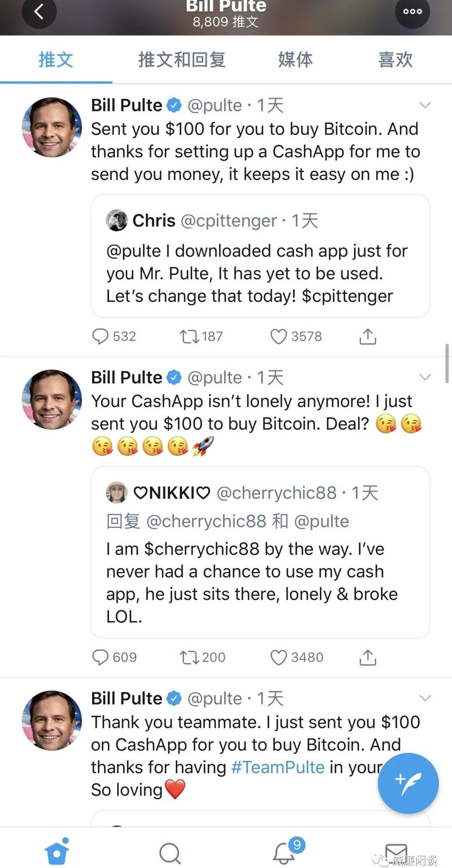Open the #TeamPulte hashtag link
The height and width of the screenshot is (868, 452).
point(278,767)
